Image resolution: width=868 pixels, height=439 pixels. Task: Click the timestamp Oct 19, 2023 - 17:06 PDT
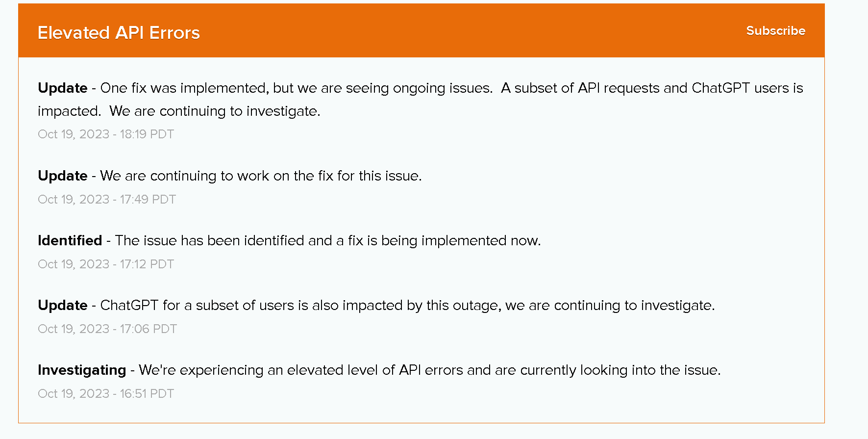point(107,329)
